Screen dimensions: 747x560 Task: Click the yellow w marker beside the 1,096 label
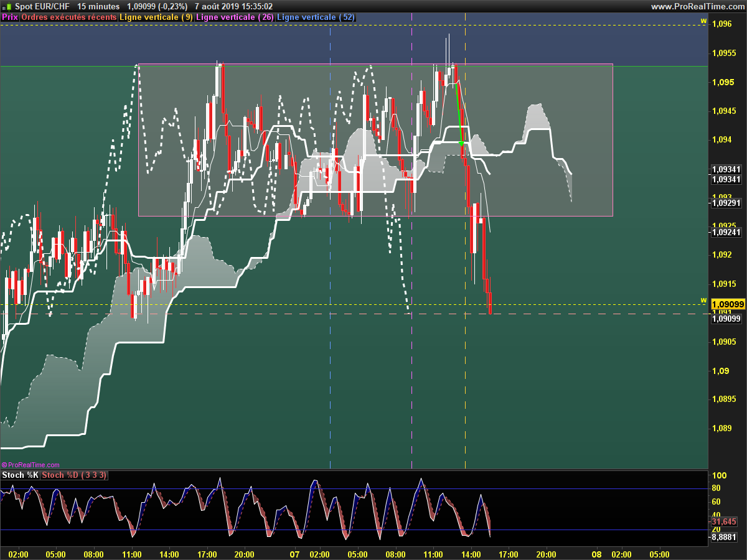704,21
